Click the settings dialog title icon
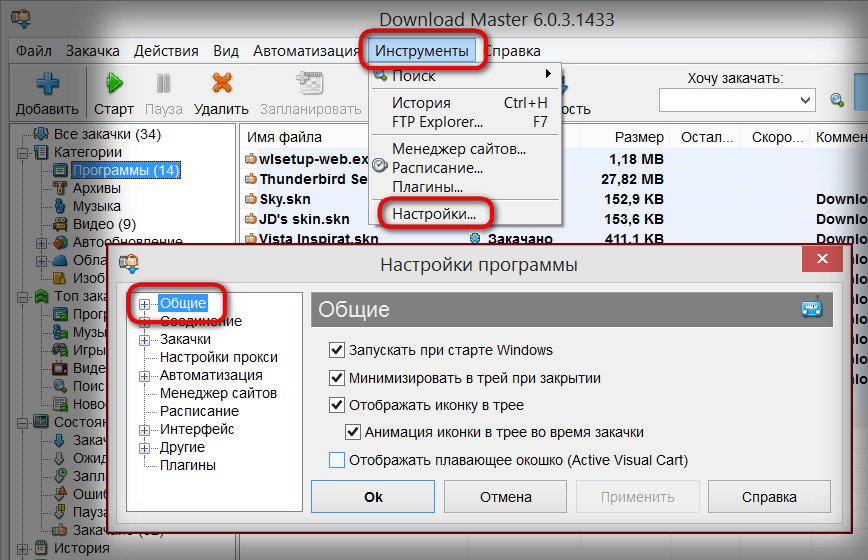The height and width of the screenshot is (560, 868). click(130, 263)
